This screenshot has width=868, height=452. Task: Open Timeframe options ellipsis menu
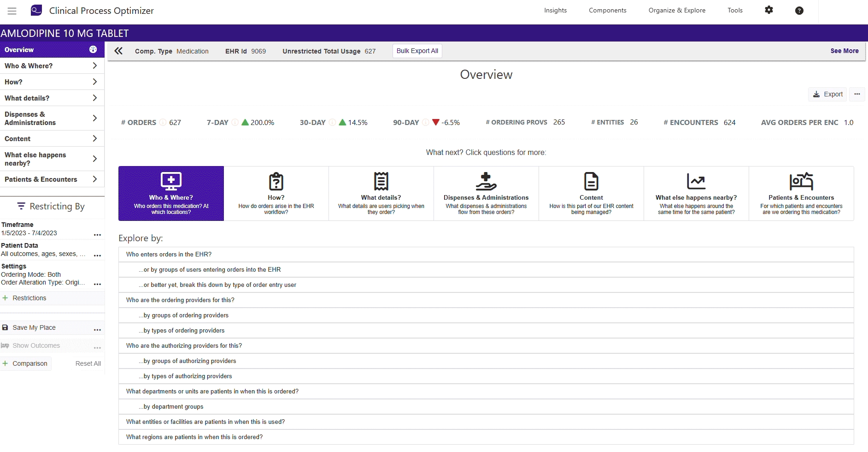pos(97,234)
